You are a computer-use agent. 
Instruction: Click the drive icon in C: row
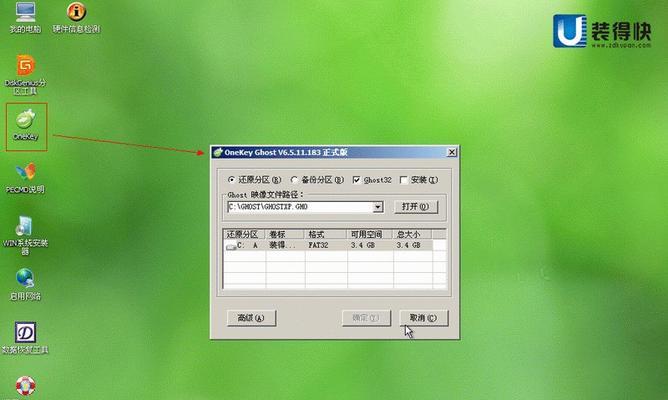click(x=231, y=246)
